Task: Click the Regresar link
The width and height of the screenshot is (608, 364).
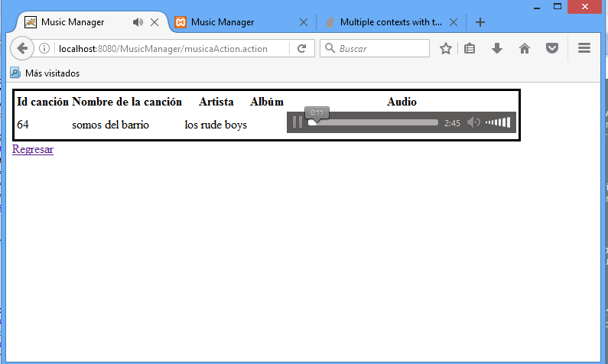Action: [33, 149]
